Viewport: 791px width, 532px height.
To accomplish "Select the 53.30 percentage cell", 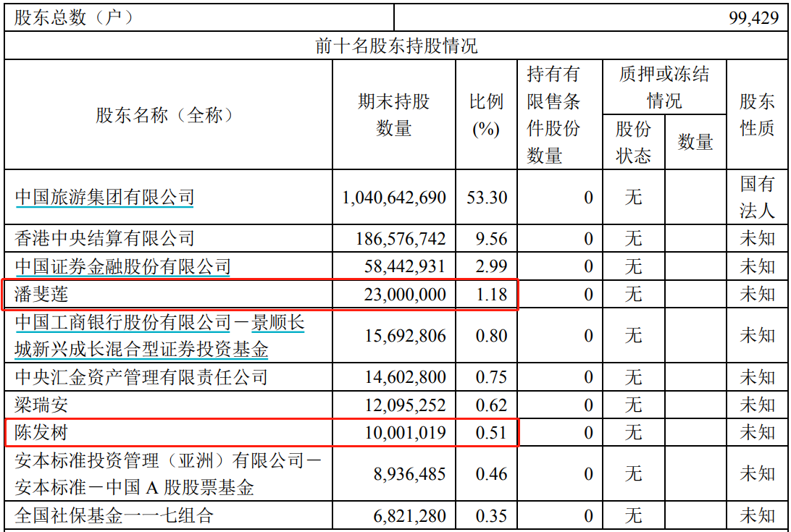I will [487, 197].
